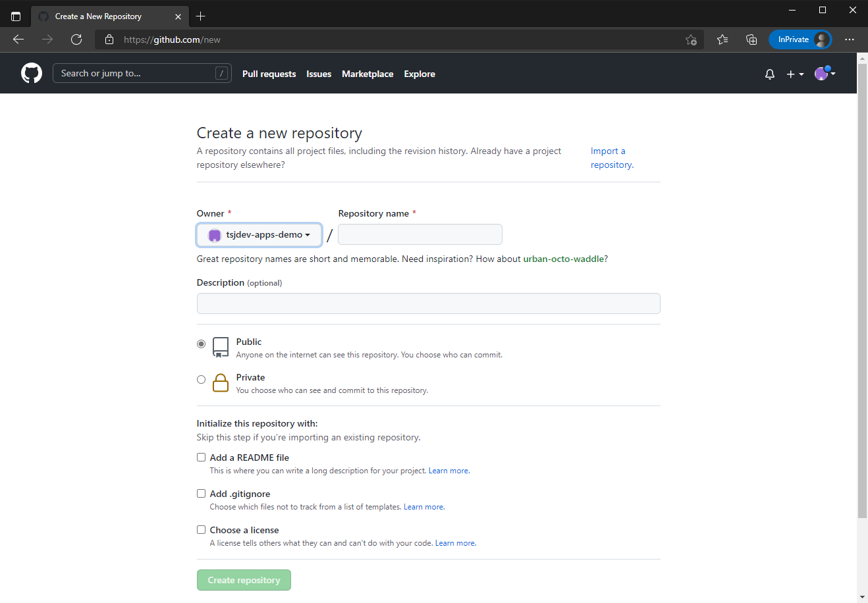Enable Add a README file checkbox
The height and width of the screenshot is (603, 868).
click(x=202, y=458)
